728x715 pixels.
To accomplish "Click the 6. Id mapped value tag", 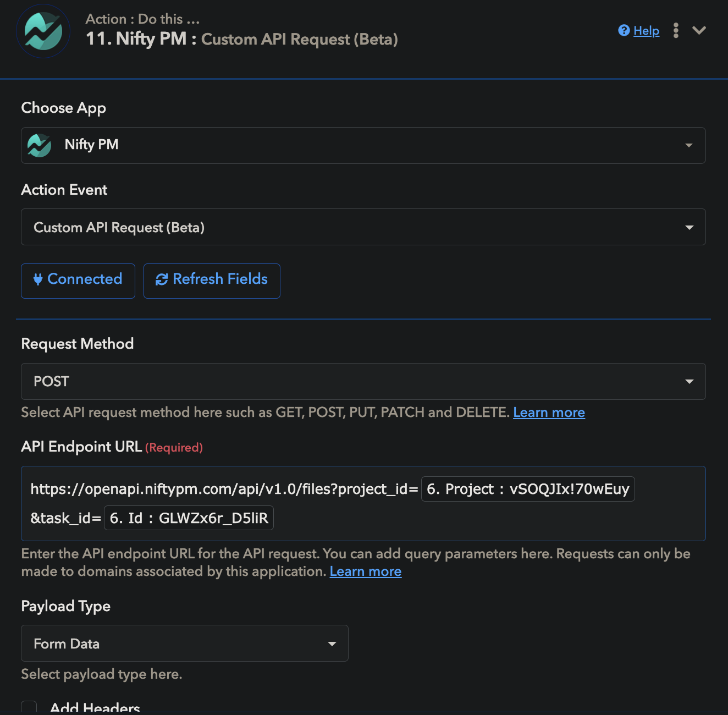I will click(x=189, y=518).
